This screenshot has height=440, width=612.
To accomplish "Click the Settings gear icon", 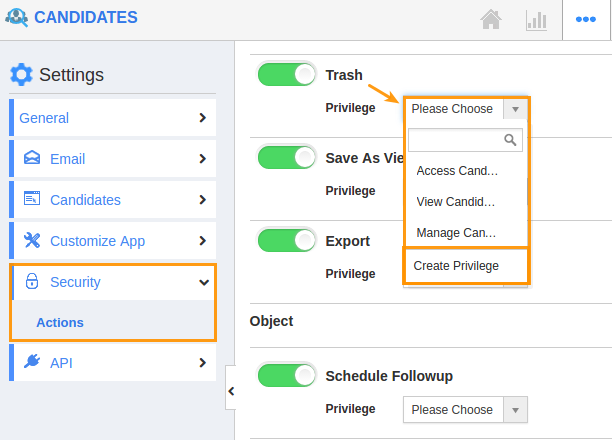I will coord(21,74).
